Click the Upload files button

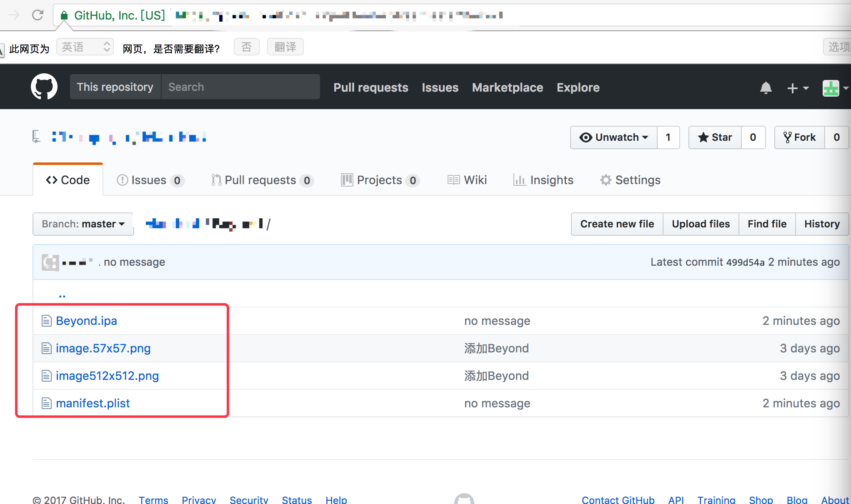click(701, 224)
